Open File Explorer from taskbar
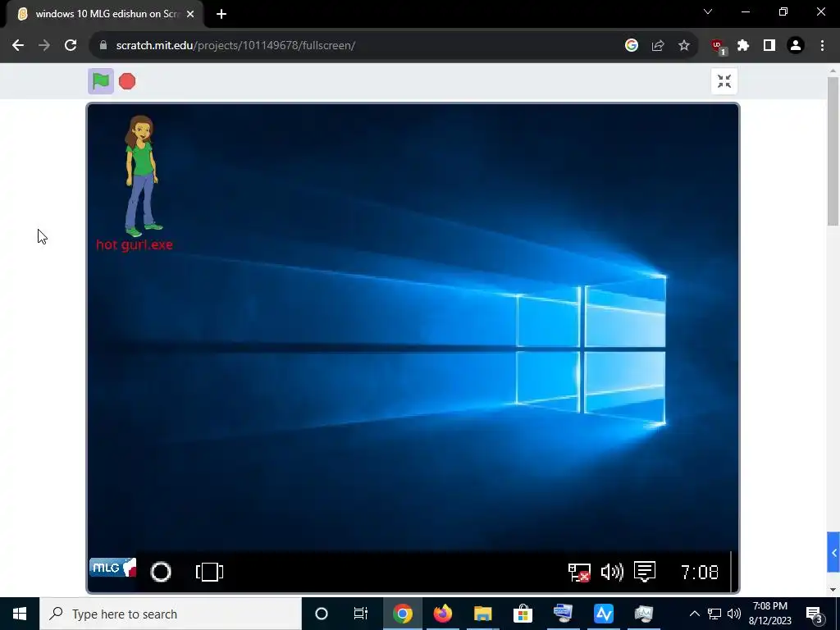Image resolution: width=840 pixels, height=630 pixels. tap(482, 614)
